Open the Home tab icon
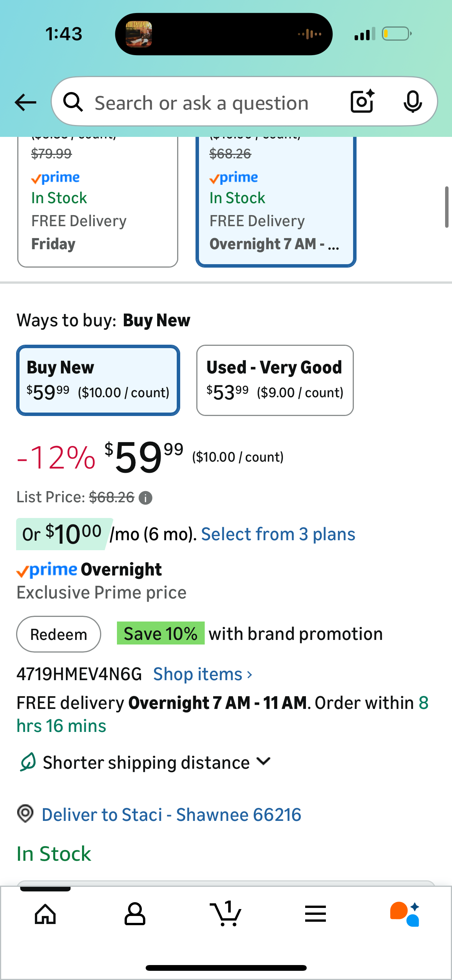 coord(45,914)
